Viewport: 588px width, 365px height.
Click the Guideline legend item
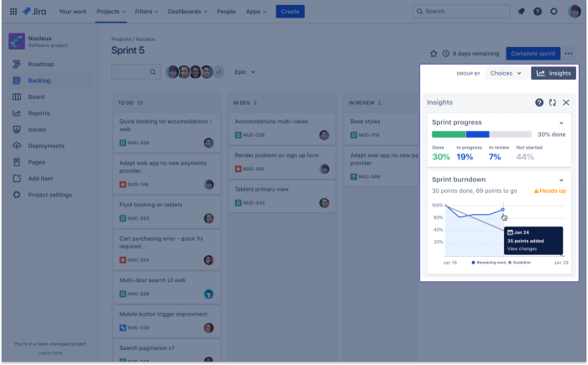[519, 263]
